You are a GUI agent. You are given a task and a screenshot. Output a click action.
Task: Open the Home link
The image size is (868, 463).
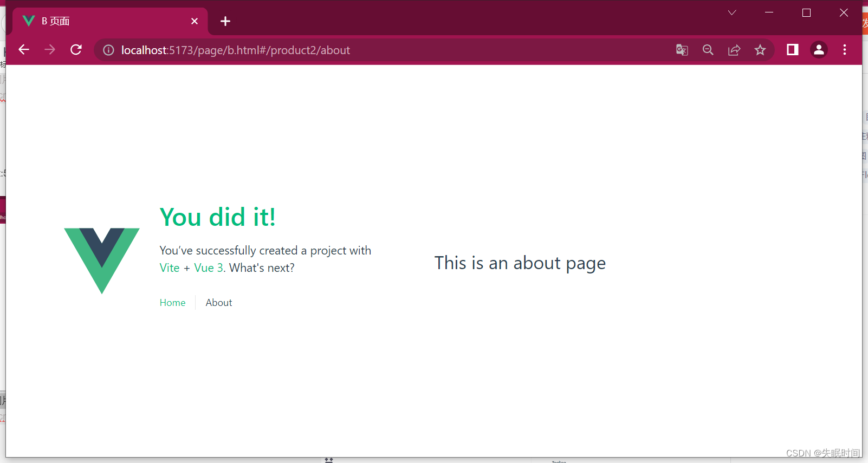[x=172, y=303]
